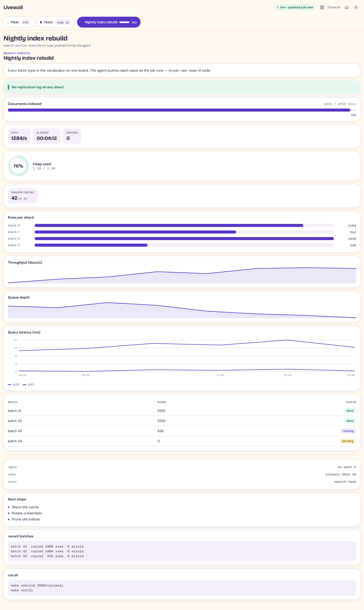Click the shard-3 value 540

pyautogui.click(x=353, y=245)
